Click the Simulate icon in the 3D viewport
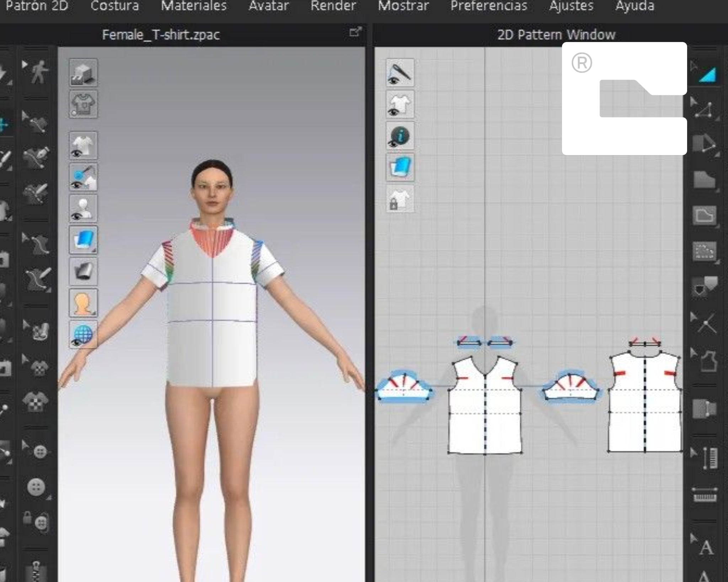This screenshot has width=728, height=582. point(83,73)
